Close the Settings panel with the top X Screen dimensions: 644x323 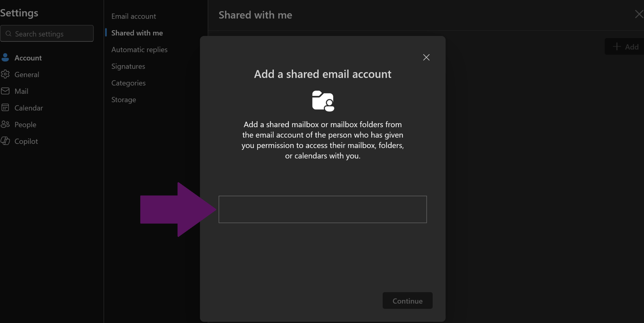[x=639, y=14]
